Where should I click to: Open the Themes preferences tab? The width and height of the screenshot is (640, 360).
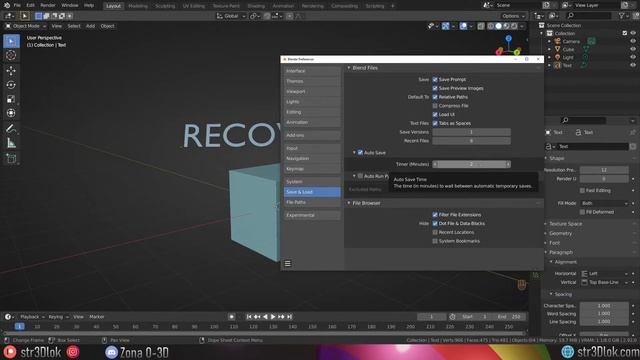312,81
